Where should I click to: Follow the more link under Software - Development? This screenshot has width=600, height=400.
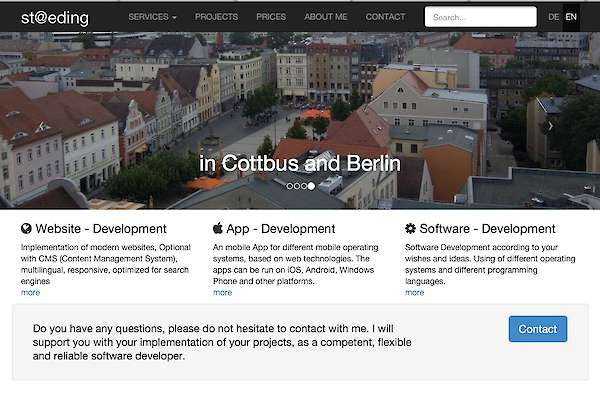(414, 292)
